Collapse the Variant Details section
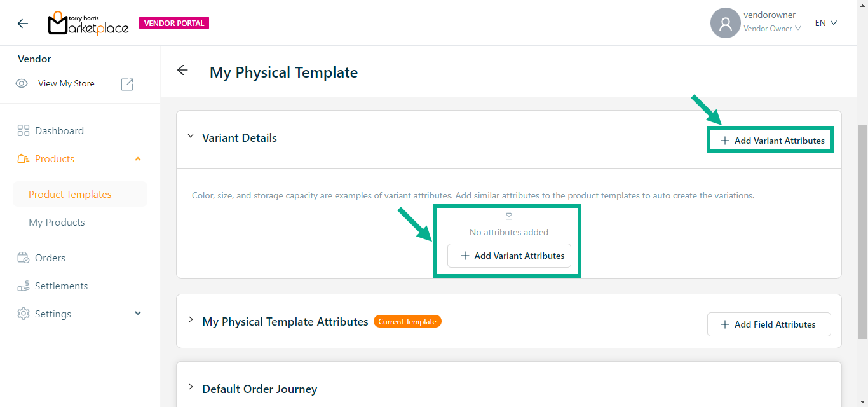868x407 pixels. click(x=191, y=136)
